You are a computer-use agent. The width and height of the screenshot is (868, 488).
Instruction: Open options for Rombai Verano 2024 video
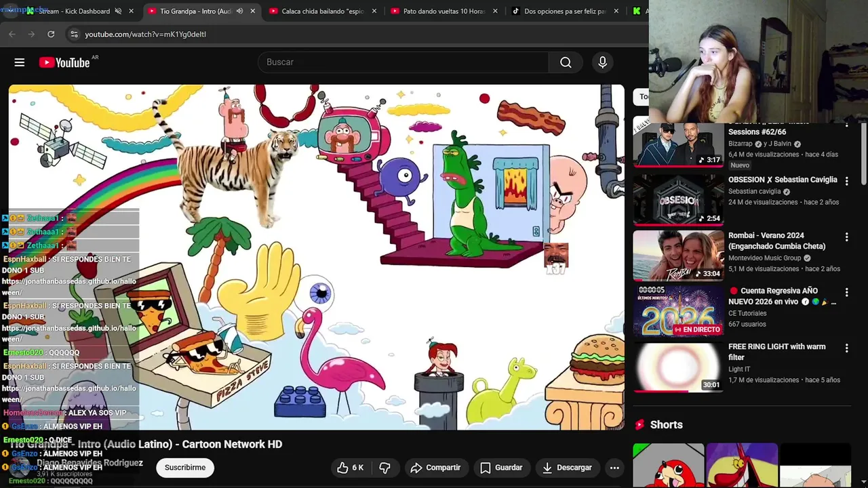(846, 237)
